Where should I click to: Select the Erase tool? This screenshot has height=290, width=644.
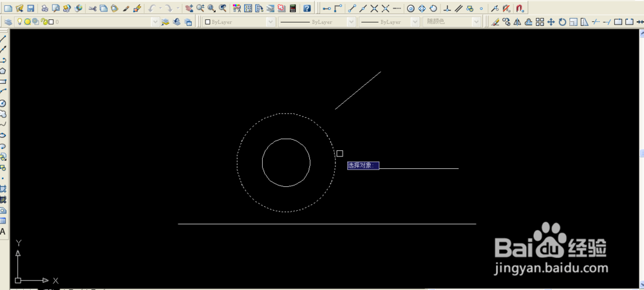coord(495,22)
